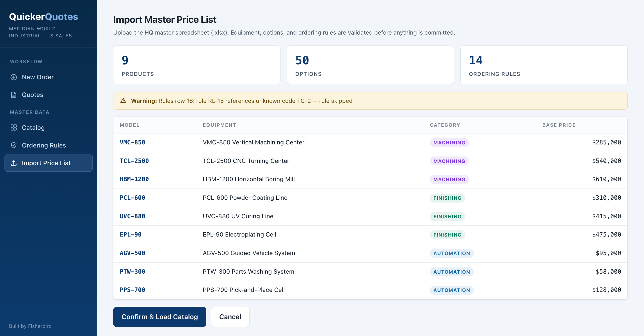Open model AGV-500
The width and height of the screenshot is (644, 336).
[133, 253]
